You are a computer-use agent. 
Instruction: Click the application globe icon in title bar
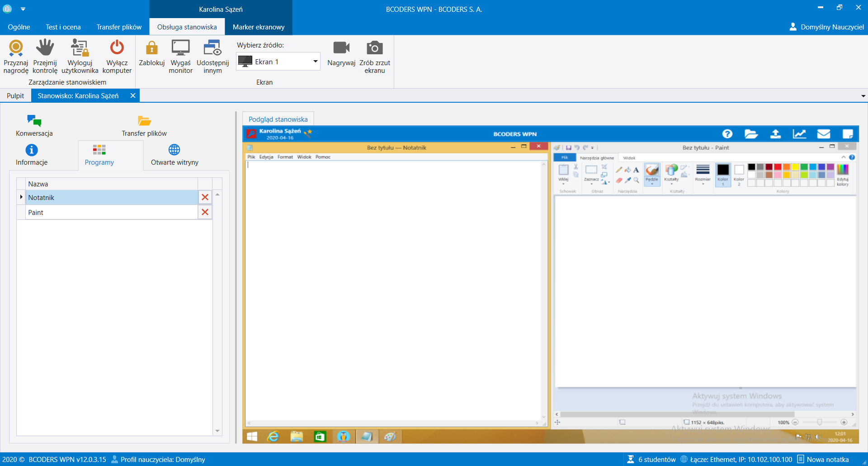8,9
